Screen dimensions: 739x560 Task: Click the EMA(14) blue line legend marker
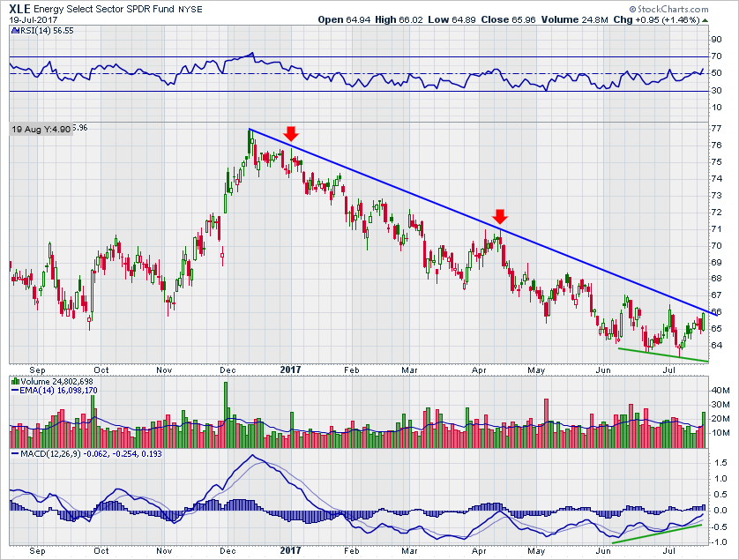(15, 391)
